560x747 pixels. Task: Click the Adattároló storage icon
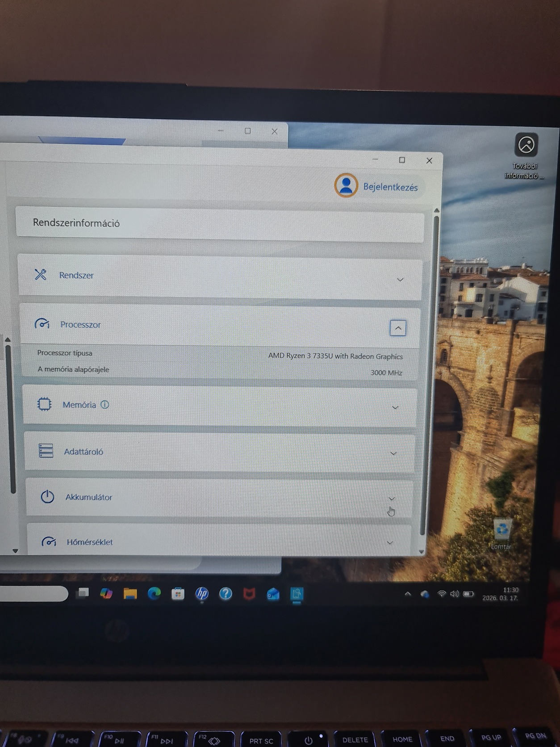point(46,451)
